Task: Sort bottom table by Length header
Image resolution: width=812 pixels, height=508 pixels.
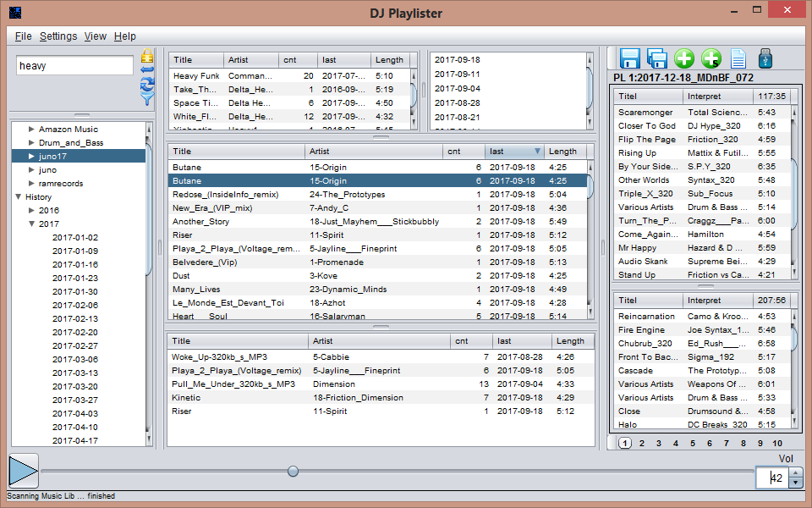Action: coord(573,341)
